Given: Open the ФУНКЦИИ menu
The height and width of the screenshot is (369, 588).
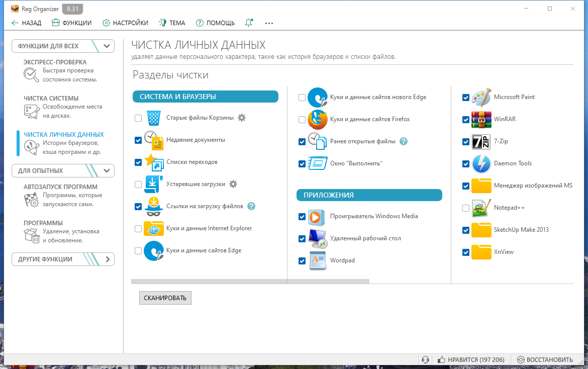Looking at the screenshot, I should [x=72, y=23].
